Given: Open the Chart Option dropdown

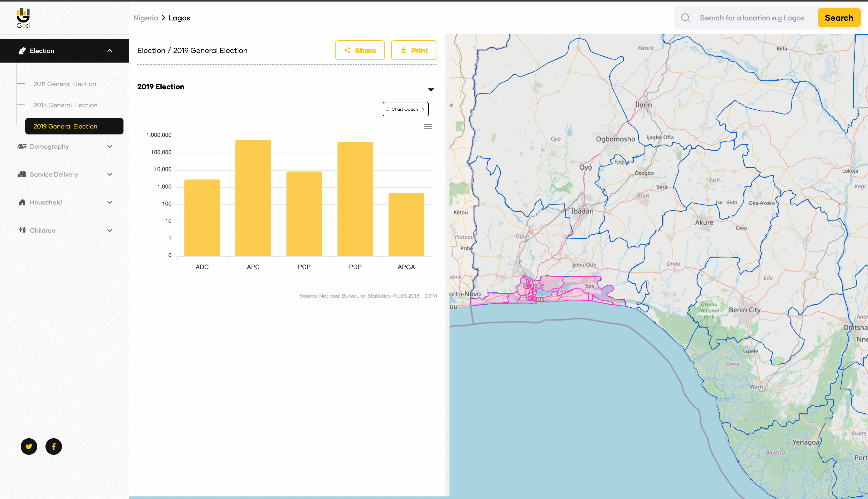Looking at the screenshot, I should pyautogui.click(x=405, y=109).
